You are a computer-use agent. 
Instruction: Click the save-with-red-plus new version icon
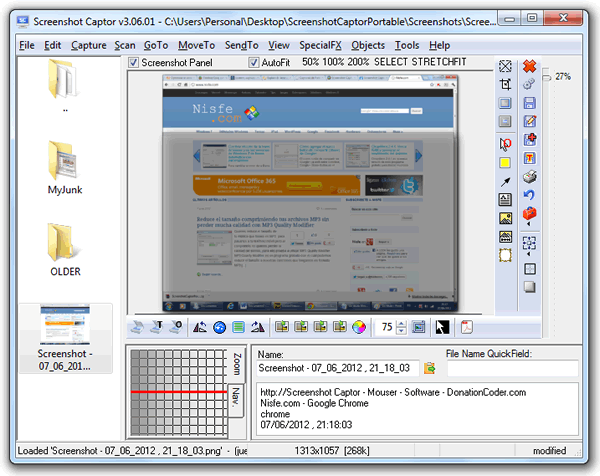(x=530, y=139)
